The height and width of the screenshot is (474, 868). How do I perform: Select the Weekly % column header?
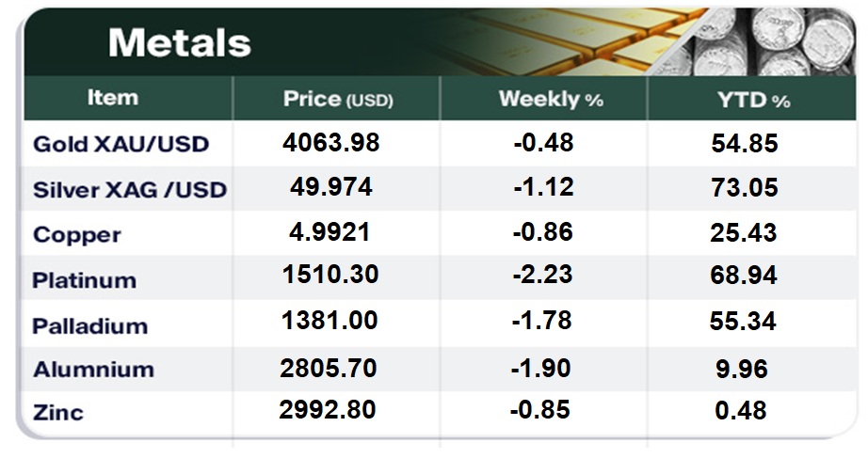pos(550,99)
